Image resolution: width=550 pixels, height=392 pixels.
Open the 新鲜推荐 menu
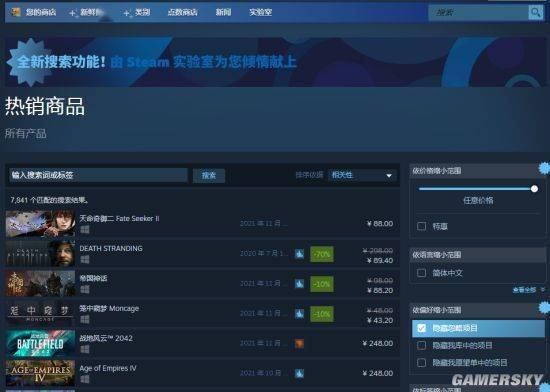(92, 13)
